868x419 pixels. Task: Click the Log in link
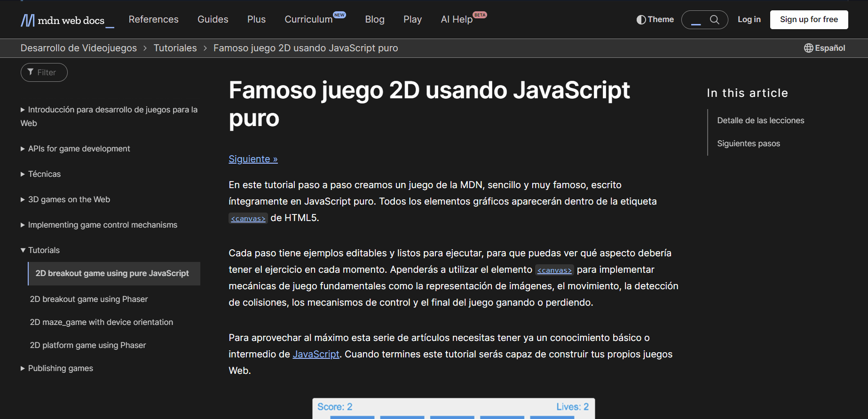click(x=749, y=19)
